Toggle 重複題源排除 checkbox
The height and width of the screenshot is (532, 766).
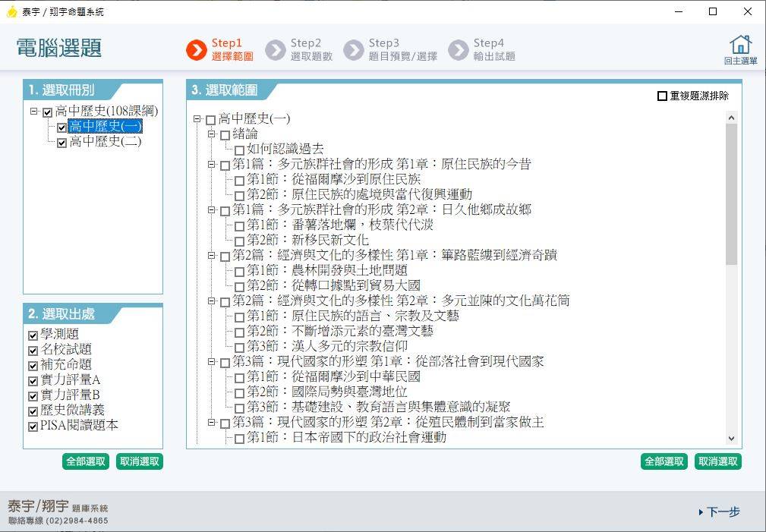pos(662,96)
